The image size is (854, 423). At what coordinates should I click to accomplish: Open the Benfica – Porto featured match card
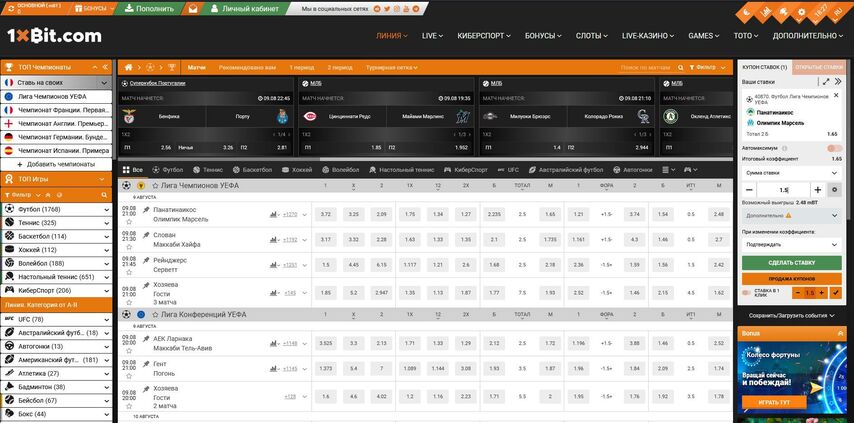[x=205, y=117]
